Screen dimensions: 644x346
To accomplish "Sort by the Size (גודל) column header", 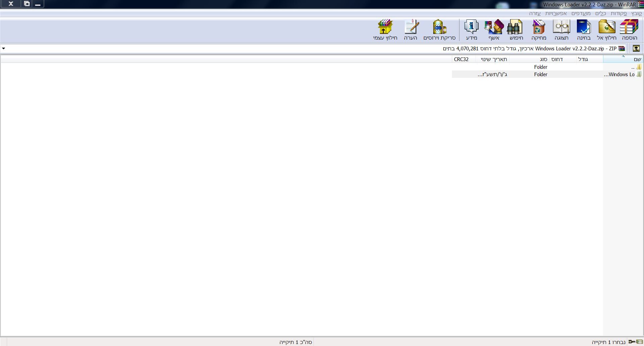I will click(590, 59).
